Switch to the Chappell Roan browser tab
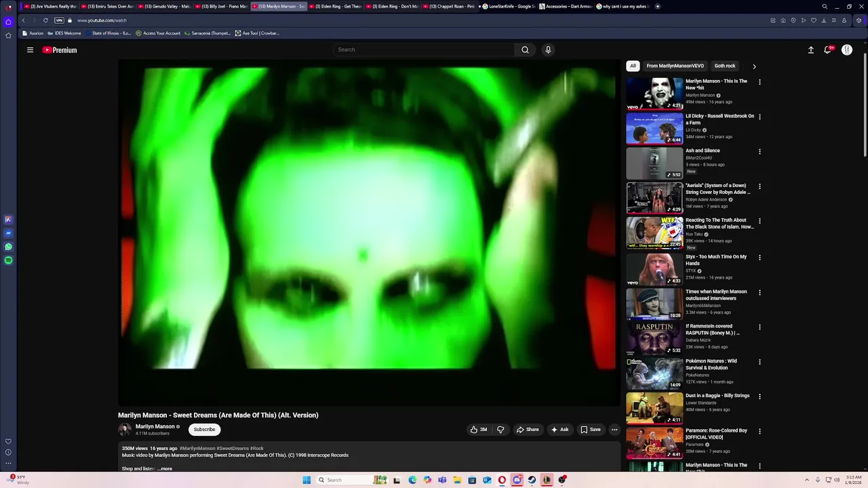The width and height of the screenshot is (868, 488). 451,6
